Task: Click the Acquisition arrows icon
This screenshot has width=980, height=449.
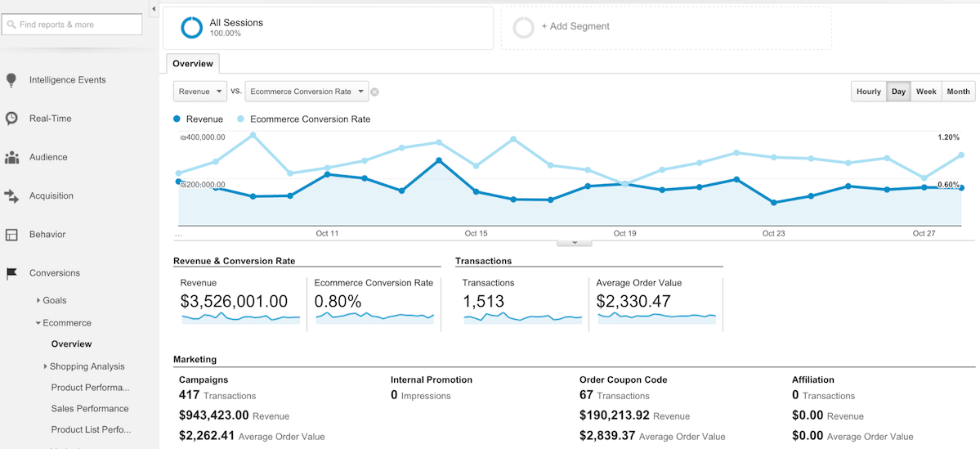Action: (x=11, y=196)
